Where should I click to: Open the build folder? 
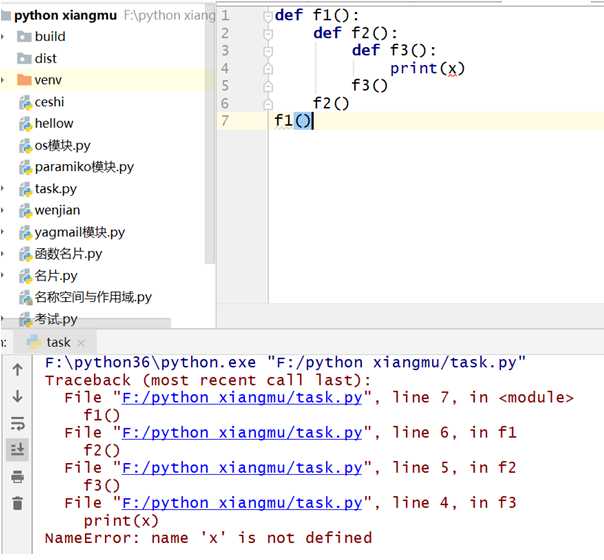[x=50, y=37]
